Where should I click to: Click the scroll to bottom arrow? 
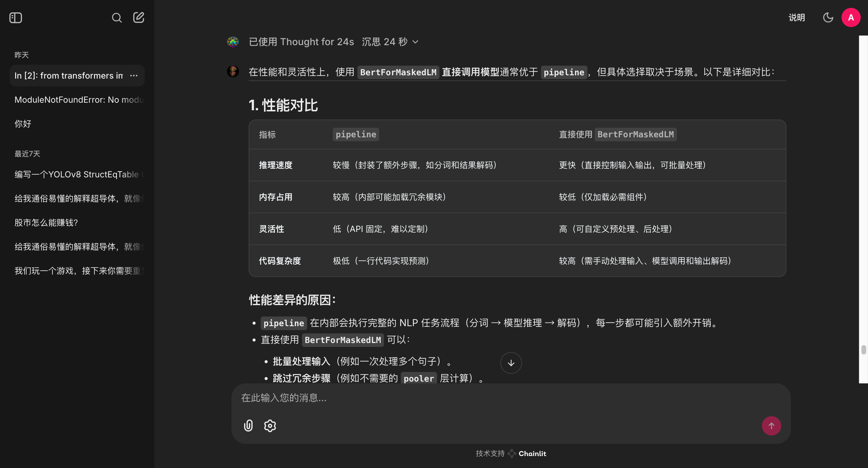pos(511,363)
